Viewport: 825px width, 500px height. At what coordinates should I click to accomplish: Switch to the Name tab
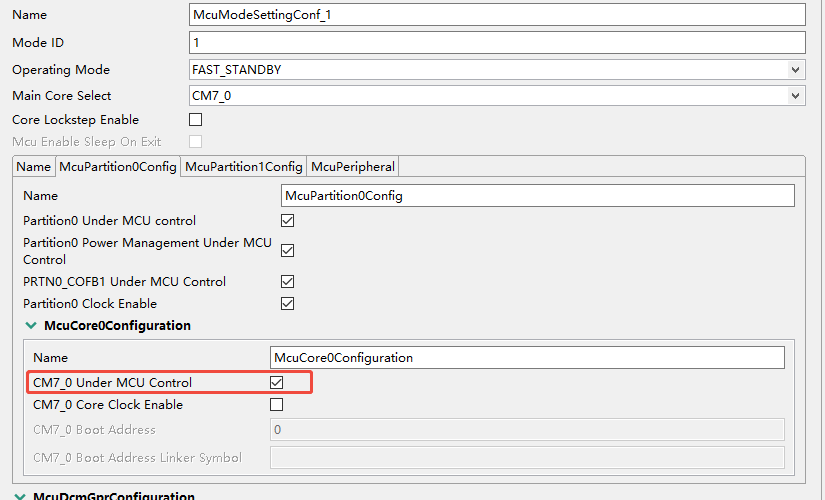pyautogui.click(x=34, y=167)
